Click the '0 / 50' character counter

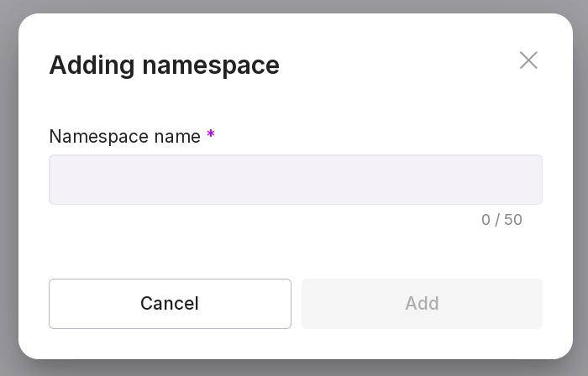pos(501,220)
